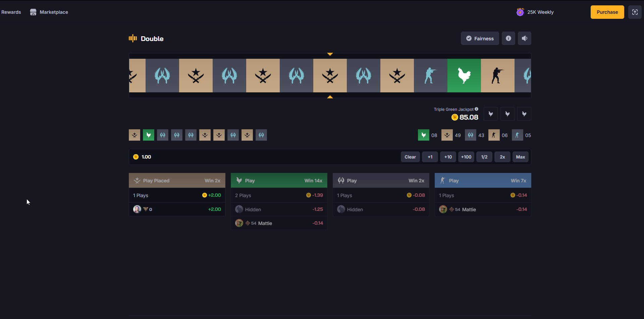Click the green chicken stat icon showing 08
644x319 pixels.
click(x=424, y=135)
